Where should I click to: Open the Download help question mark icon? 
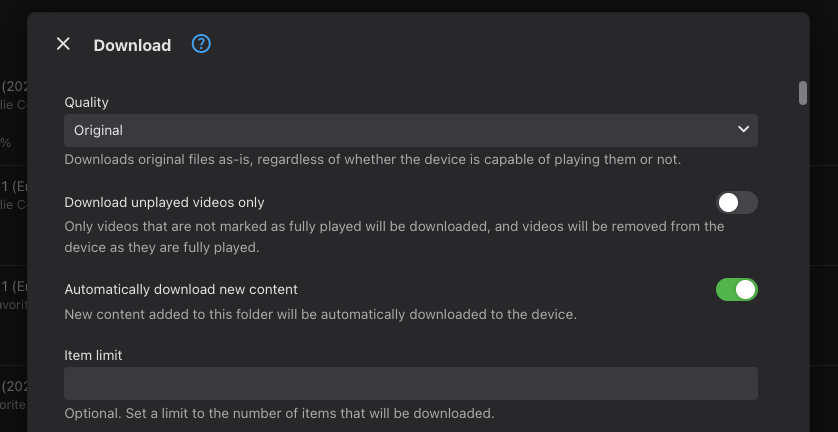coord(201,44)
